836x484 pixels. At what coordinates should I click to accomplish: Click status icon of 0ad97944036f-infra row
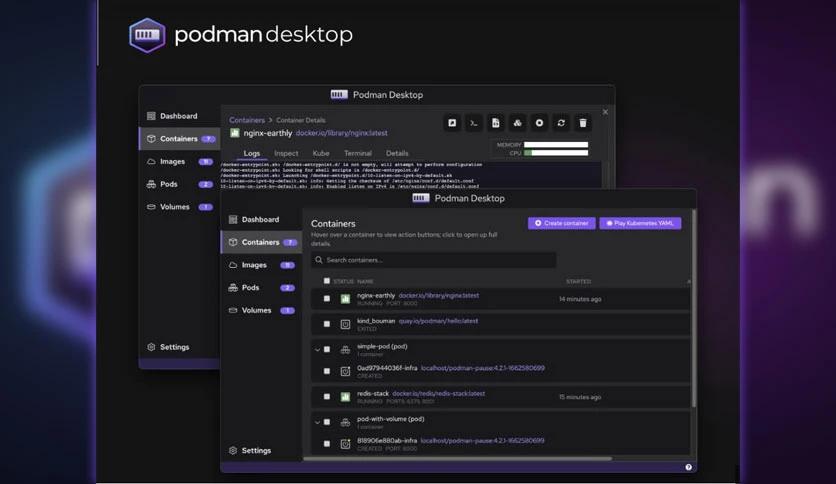click(x=345, y=372)
